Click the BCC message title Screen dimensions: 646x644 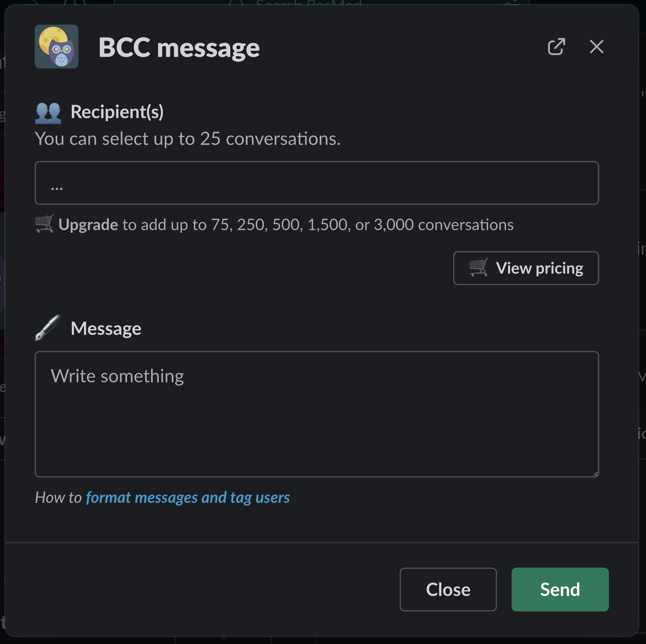[x=179, y=47]
